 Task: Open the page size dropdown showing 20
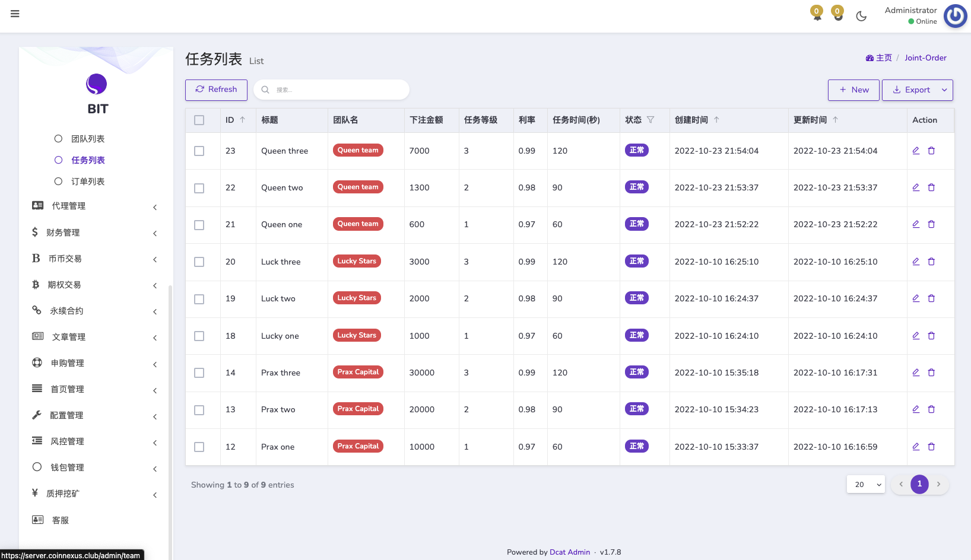click(x=865, y=485)
